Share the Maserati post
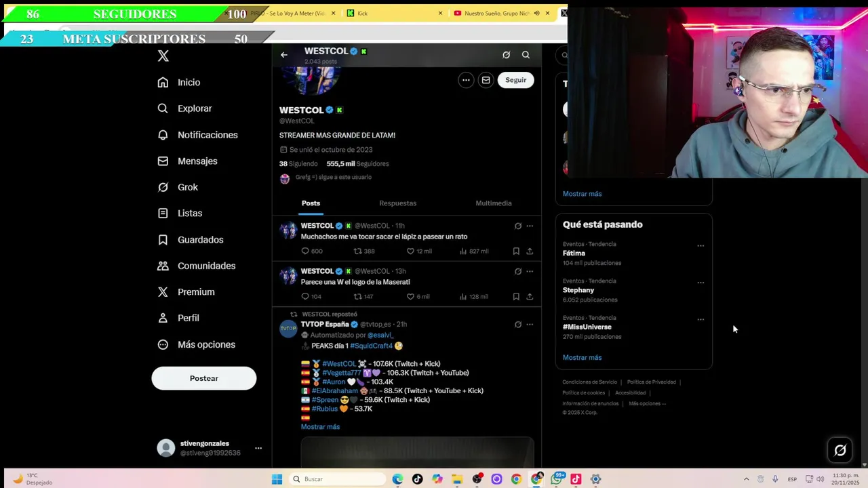The width and height of the screenshot is (868, 488). [x=530, y=297]
